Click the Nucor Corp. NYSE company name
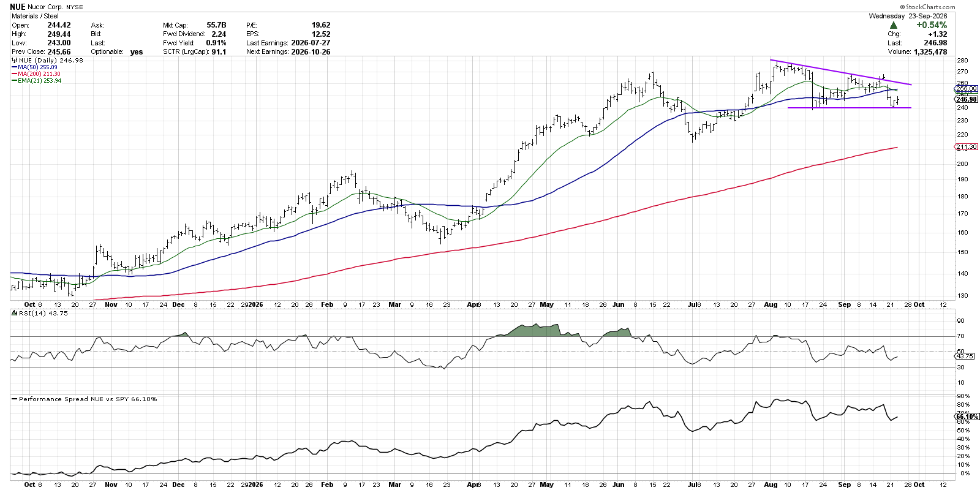Image resolution: width=980 pixels, height=490 pixels. pos(56,7)
